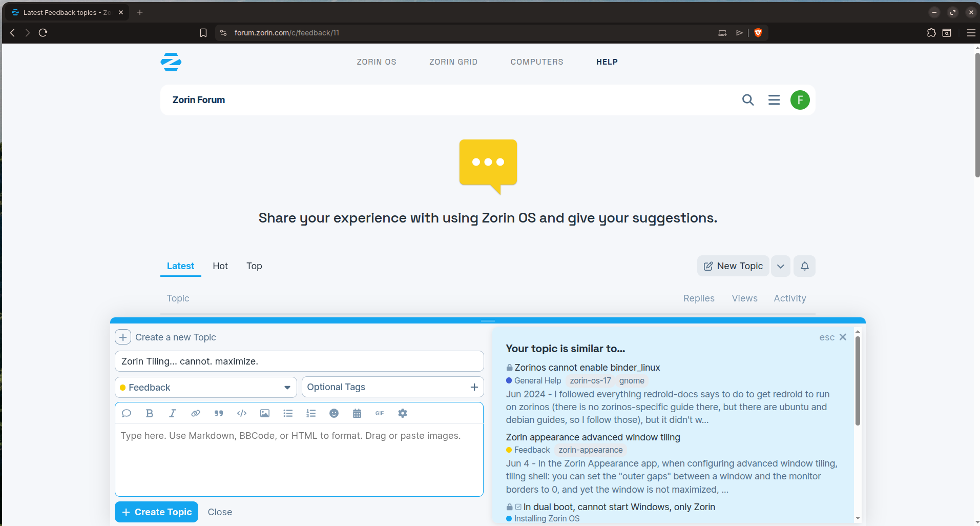The image size is (980, 526).
Task: Open the Optional Tags selector
Action: pyautogui.click(x=393, y=387)
